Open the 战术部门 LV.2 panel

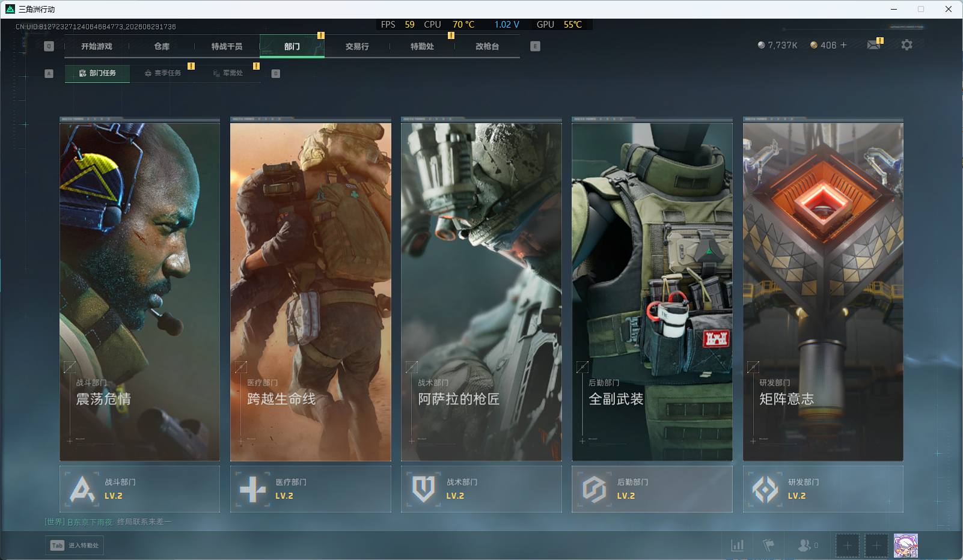point(481,489)
